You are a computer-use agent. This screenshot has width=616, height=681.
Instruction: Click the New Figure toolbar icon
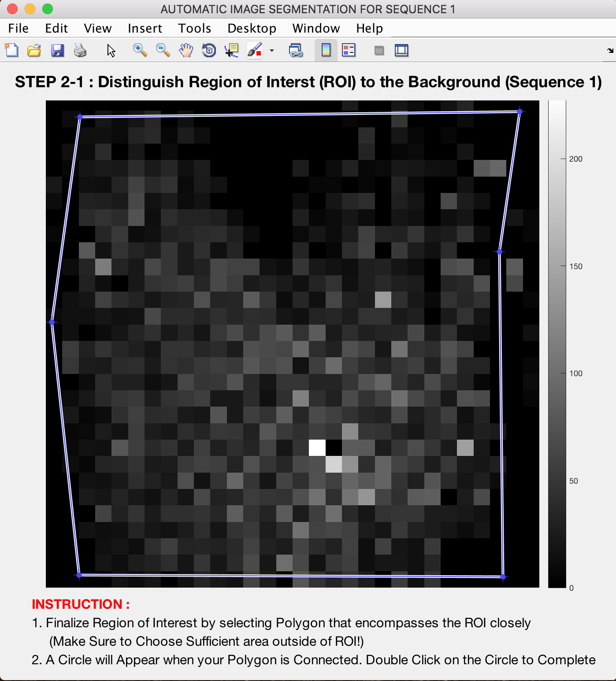point(11,51)
